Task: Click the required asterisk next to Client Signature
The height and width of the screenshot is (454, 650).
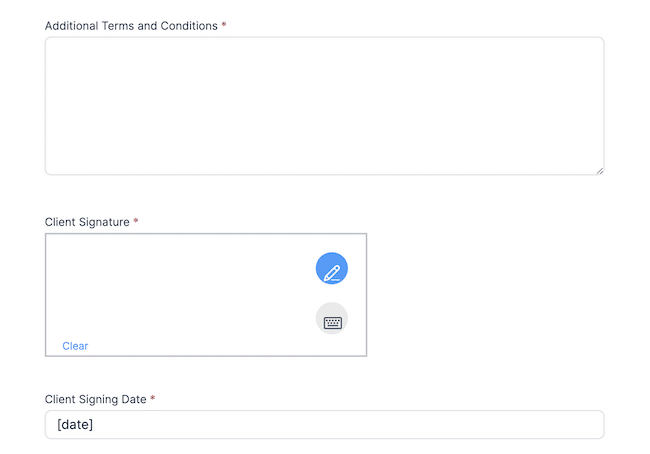Action: point(136,221)
